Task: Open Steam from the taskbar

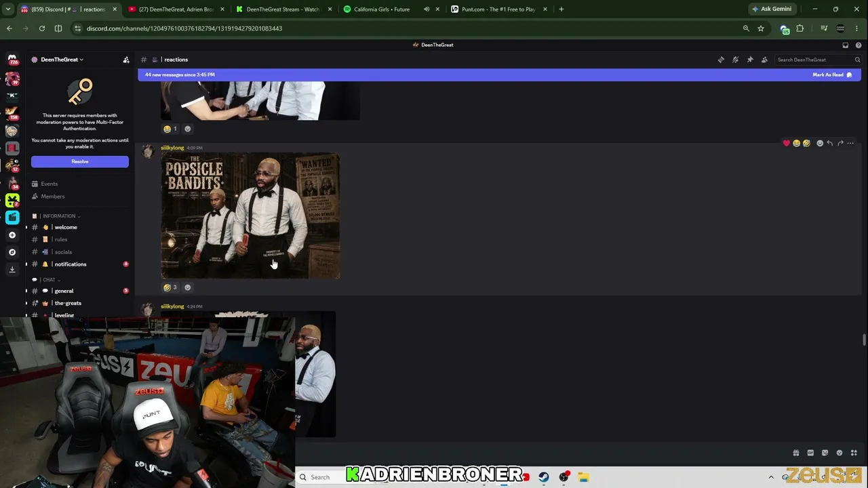Action: [x=544, y=477]
